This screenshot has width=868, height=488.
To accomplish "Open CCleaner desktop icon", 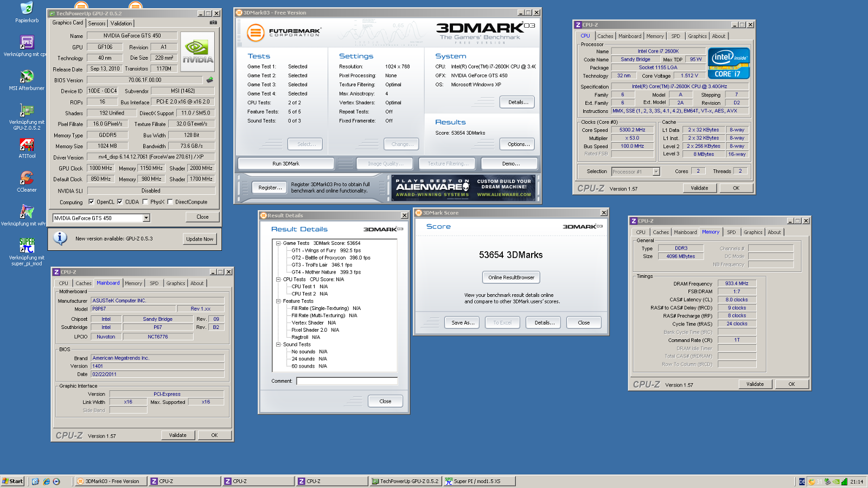I will [27, 178].
